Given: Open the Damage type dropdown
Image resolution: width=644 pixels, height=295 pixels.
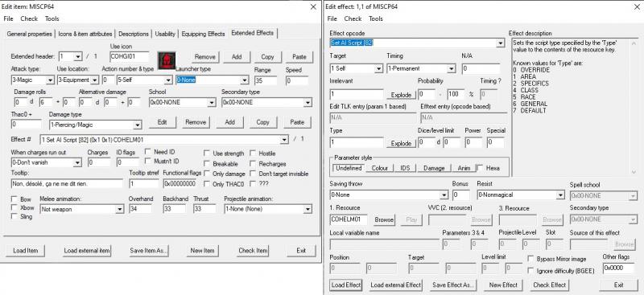Looking at the screenshot, I should click(x=137, y=125).
